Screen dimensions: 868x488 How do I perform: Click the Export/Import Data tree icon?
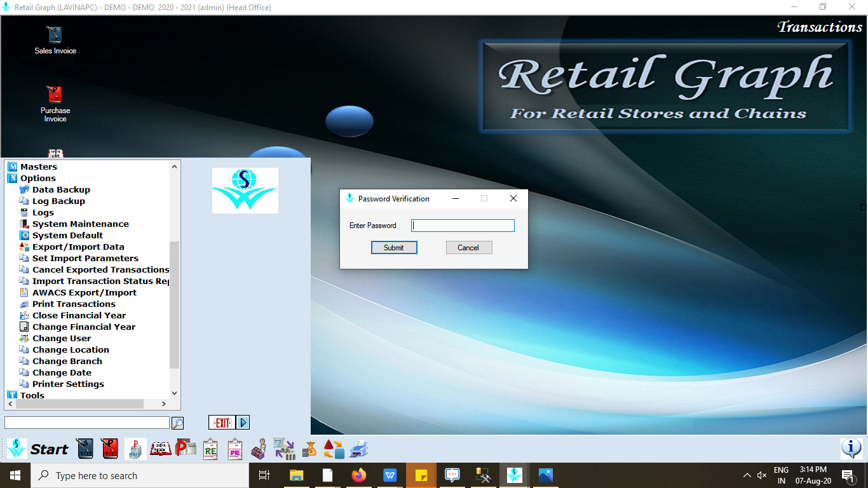pyautogui.click(x=24, y=247)
